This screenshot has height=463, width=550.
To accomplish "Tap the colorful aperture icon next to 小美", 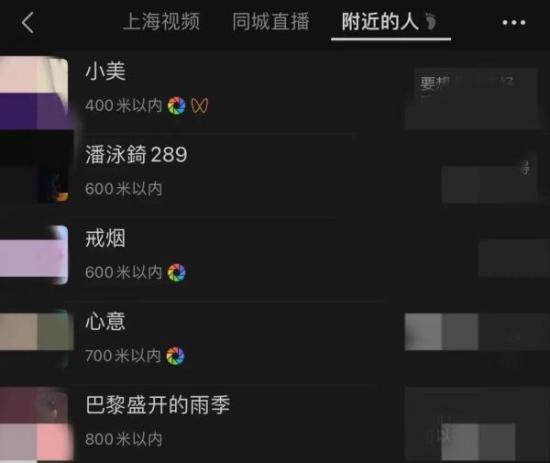I will tap(176, 106).
